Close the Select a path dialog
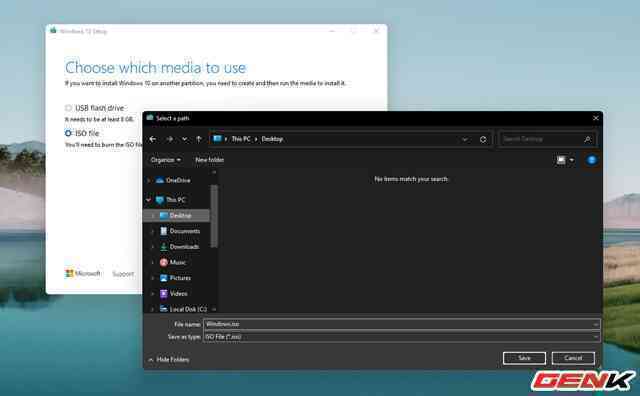The height and width of the screenshot is (396, 640). click(x=596, y=118)
